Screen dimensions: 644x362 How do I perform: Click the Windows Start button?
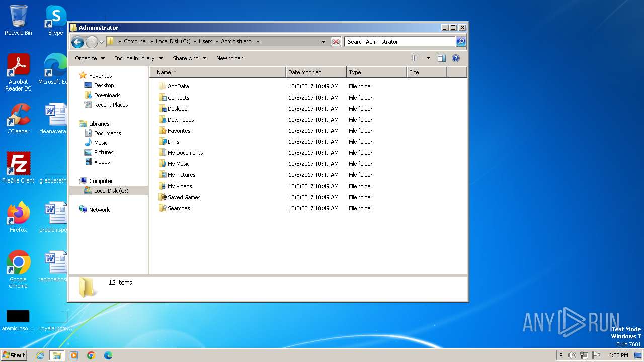[x=14, y=355]
